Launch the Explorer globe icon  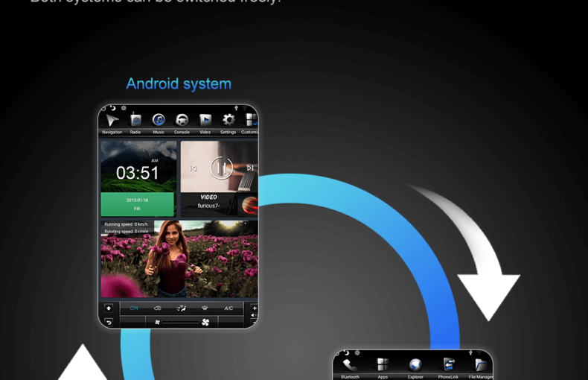tap(415, 364)
